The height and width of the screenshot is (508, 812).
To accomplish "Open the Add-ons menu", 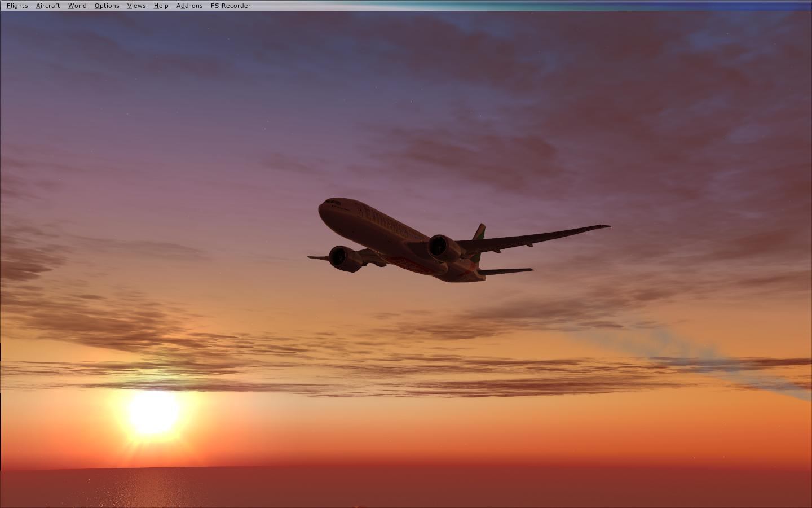I will pos(189,6).
